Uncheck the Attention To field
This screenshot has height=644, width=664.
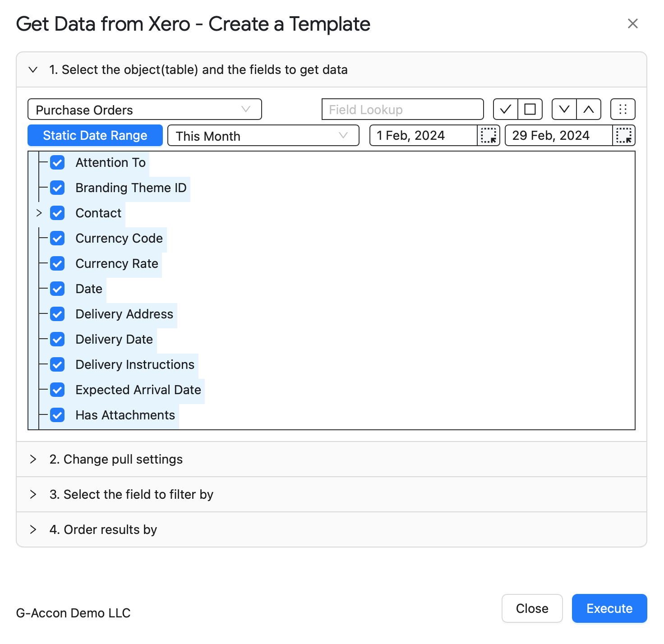(x=57, y=162)
